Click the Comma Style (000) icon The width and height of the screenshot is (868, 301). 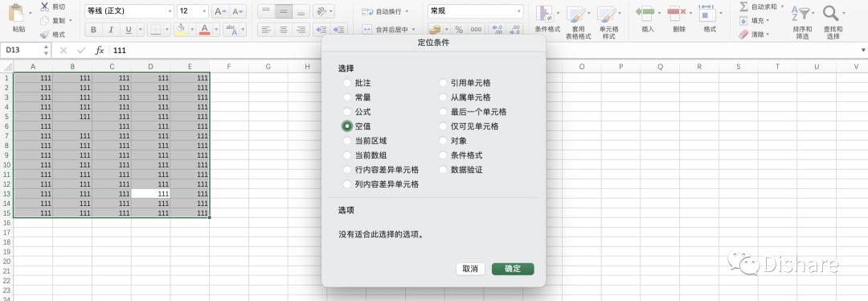pos(476,30)
